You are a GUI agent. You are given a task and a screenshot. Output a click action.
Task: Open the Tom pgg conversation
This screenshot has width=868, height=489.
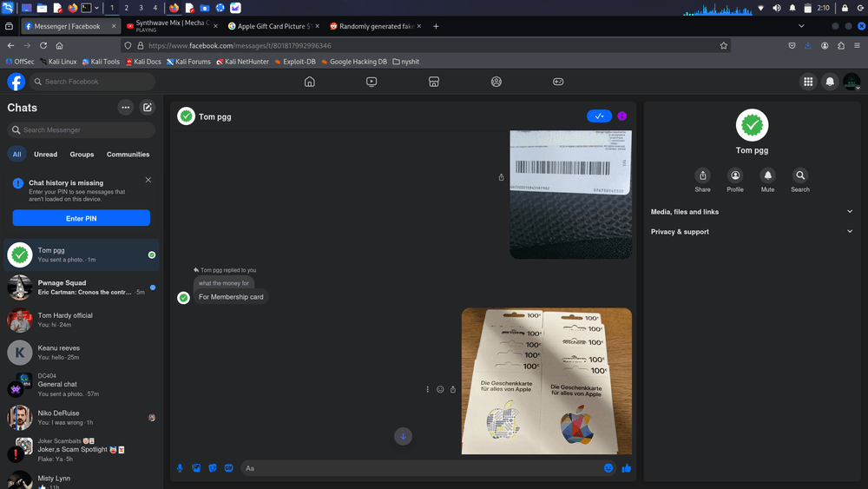click(82, 254)
